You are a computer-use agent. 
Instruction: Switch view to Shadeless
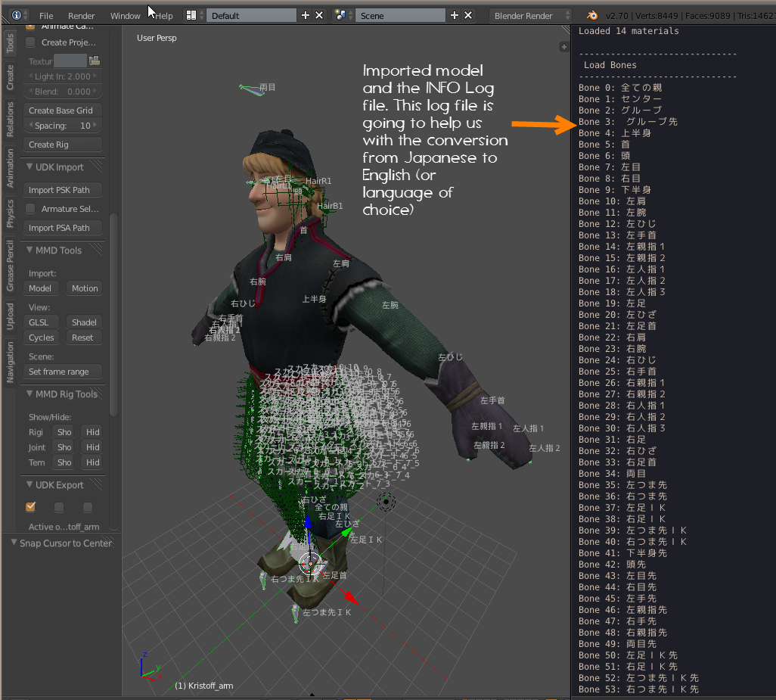coord(84,322)
